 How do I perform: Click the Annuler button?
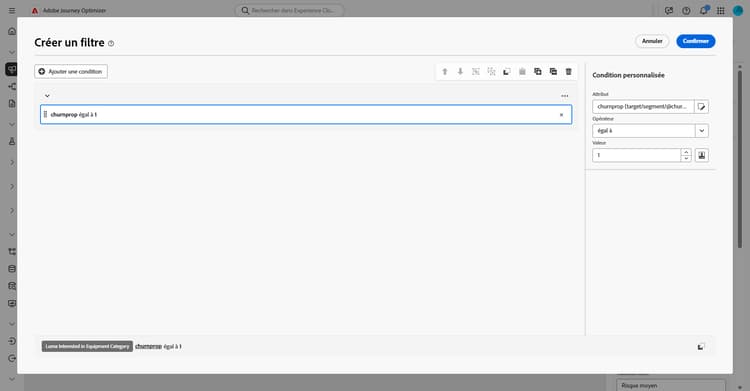point(652,41)
